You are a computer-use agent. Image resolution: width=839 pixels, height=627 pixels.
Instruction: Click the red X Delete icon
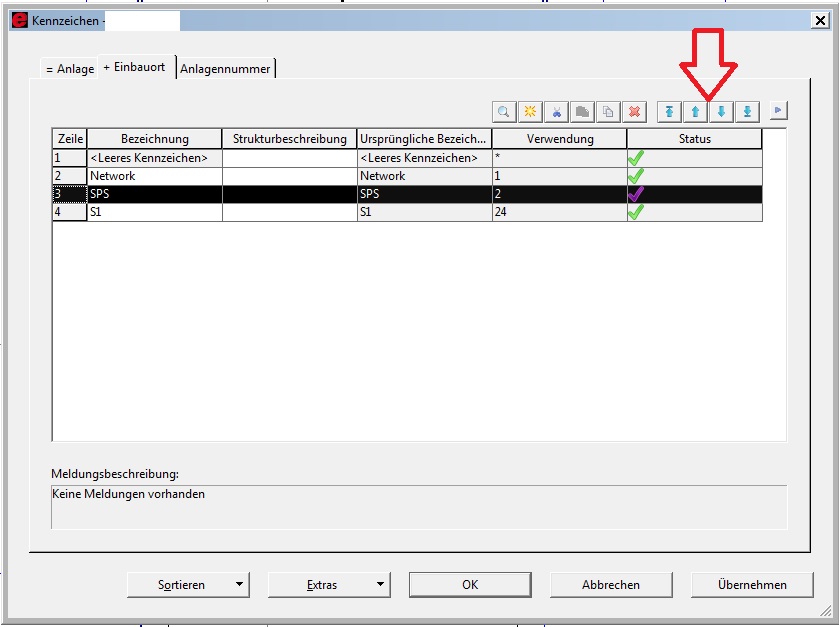coord(634,112)
